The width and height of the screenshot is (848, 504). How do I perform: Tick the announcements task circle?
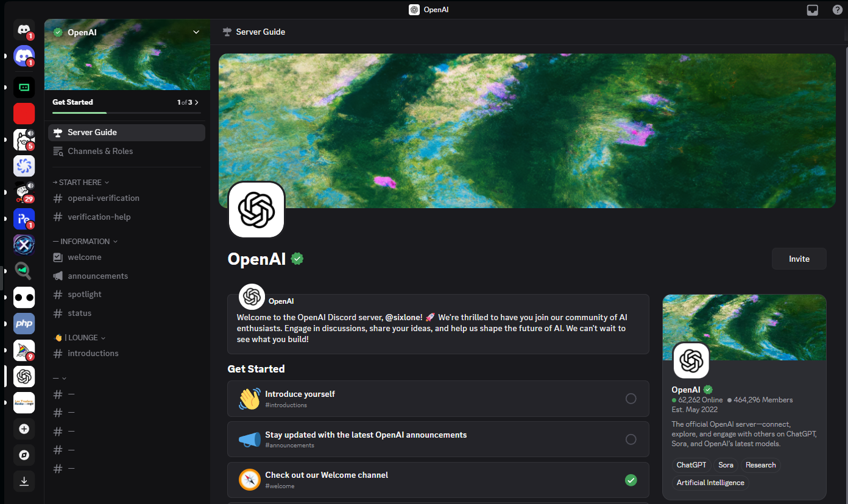(x=631, y=439)
